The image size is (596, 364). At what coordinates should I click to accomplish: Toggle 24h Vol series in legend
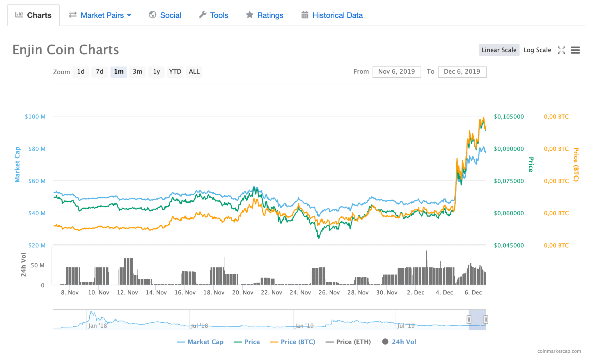(399, 342)
